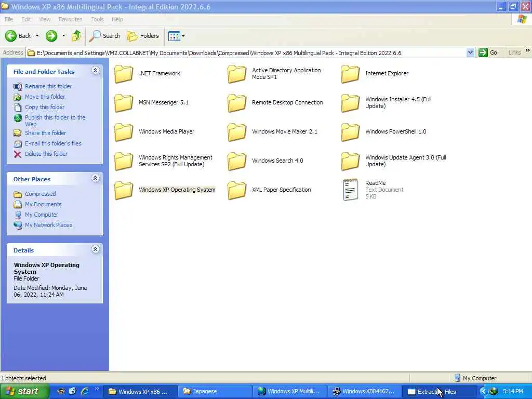
Task: Go up one folder level
Action: click(x=76, y=36)
